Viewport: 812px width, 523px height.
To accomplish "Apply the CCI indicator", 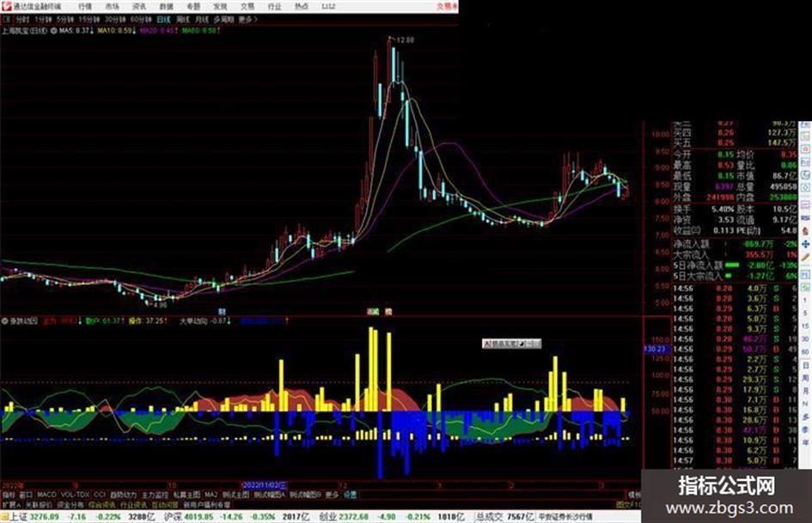I will [x=100, y=495].
